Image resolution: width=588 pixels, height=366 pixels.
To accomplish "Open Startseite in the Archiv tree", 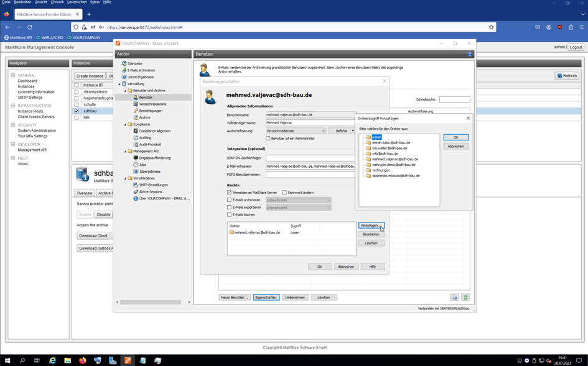I will pyautogui.click(x=134, y=63).
